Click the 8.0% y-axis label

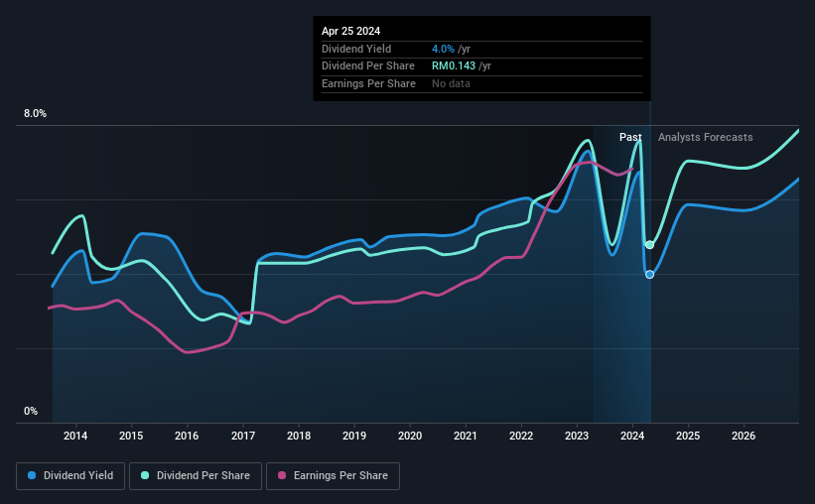[x=35, y=113]
